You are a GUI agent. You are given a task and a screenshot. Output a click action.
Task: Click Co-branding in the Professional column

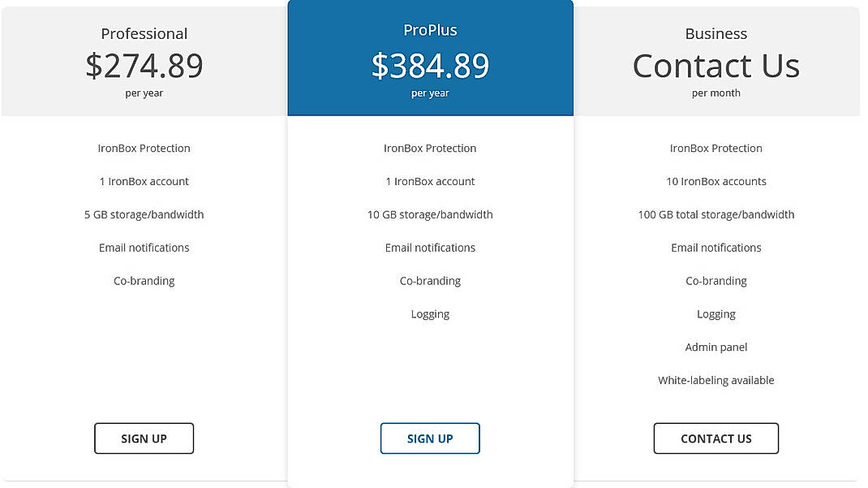pos(144,280)
